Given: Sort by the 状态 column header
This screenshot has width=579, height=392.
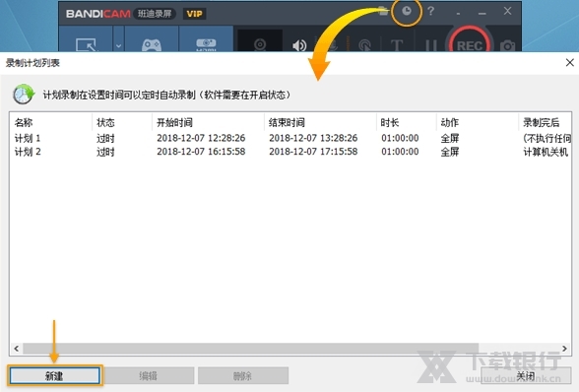Looking at the screenshot, I should pos(122,122).
